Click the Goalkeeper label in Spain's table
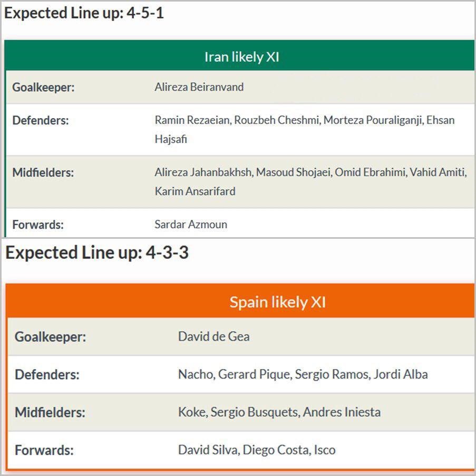Screen dimensions: 476x476 (50, 337)
